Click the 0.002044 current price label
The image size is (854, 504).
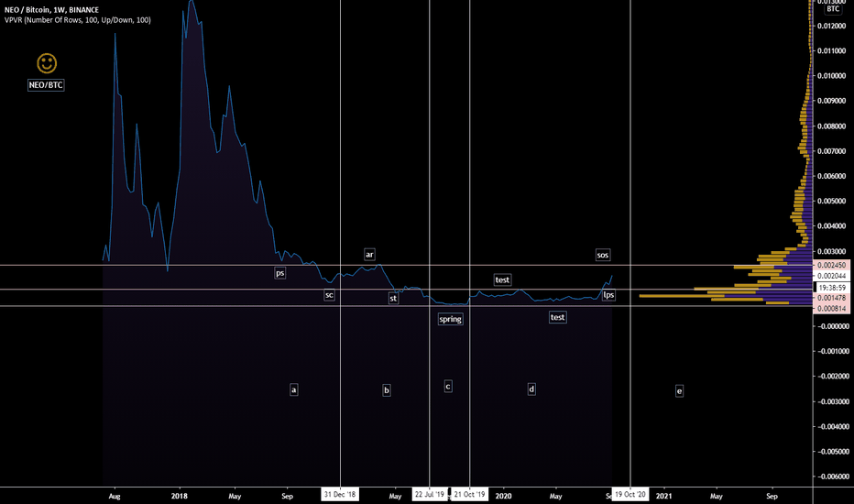[831, 276]
